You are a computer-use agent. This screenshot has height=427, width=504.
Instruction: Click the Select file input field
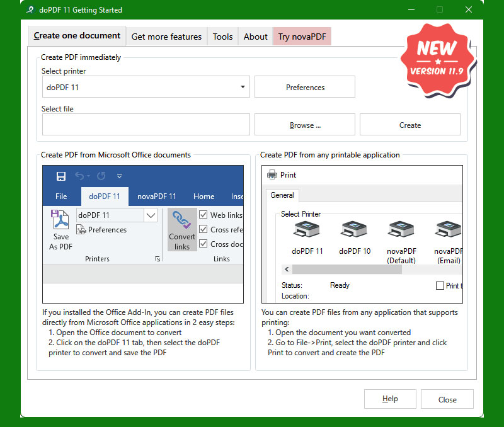[x=146, y=124]
